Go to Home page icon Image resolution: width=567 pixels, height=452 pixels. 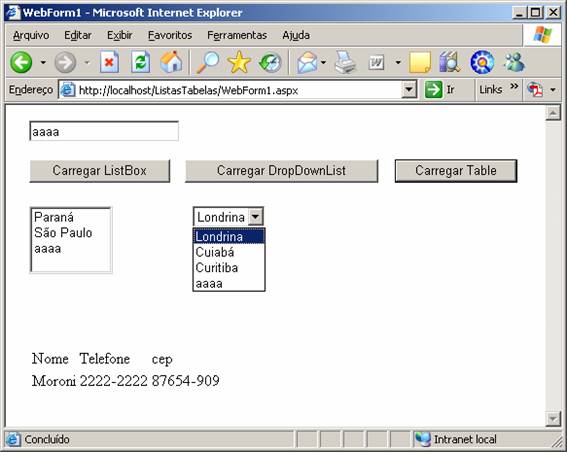(171, 62)
